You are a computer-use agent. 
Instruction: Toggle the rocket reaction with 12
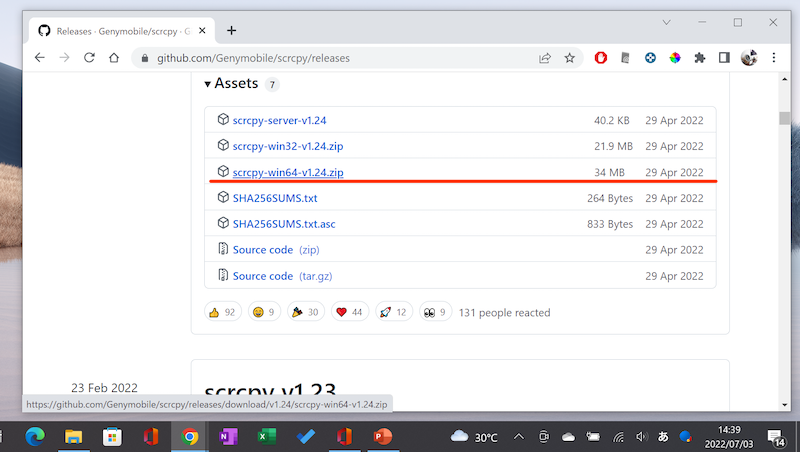tap(392, 312)
